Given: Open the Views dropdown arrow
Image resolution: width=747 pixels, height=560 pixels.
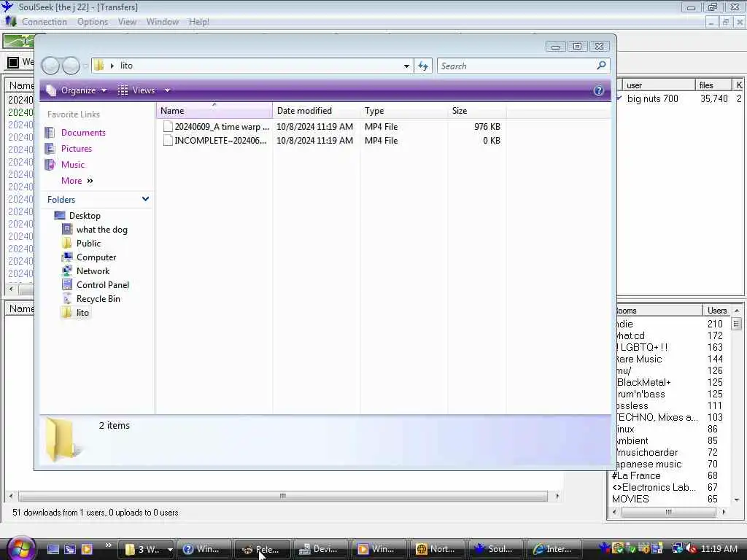Looking at the screenshot, I should click(x=167, y=90).
